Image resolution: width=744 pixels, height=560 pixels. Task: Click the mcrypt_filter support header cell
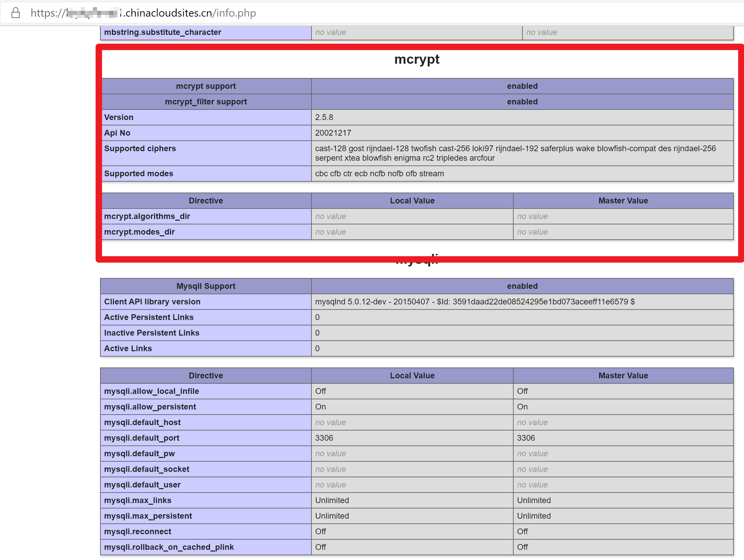pyautogui.click(x=206, y=102)
